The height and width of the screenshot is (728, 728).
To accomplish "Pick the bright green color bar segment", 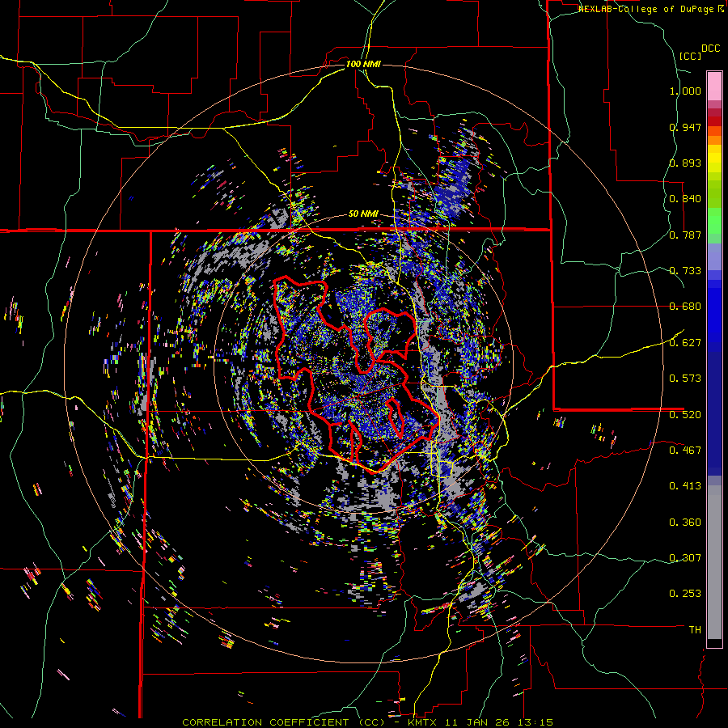I will [714, 221].
